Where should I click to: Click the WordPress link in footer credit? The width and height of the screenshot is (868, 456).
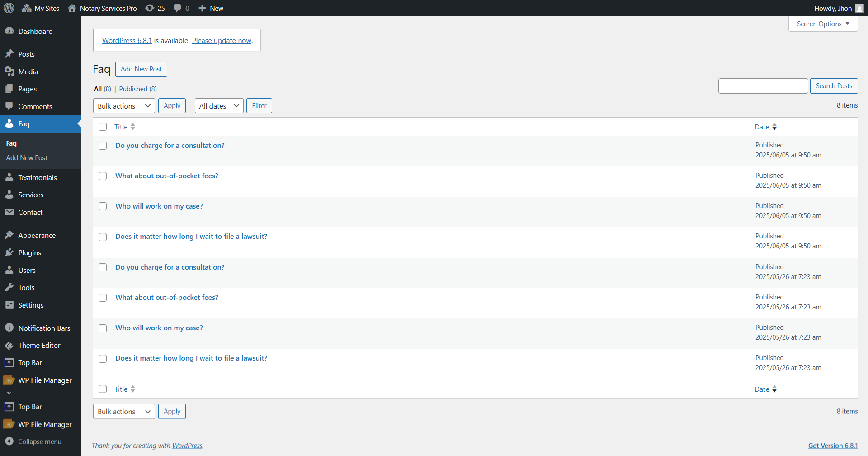pyautogui.click(x=187, y=446)
